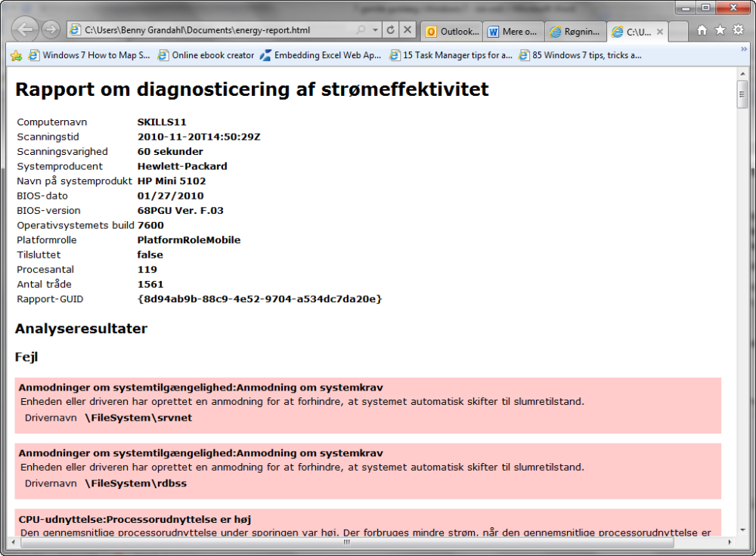Click the browser Forward arrow button
The image size is (756, 556).
click(51, 30)
